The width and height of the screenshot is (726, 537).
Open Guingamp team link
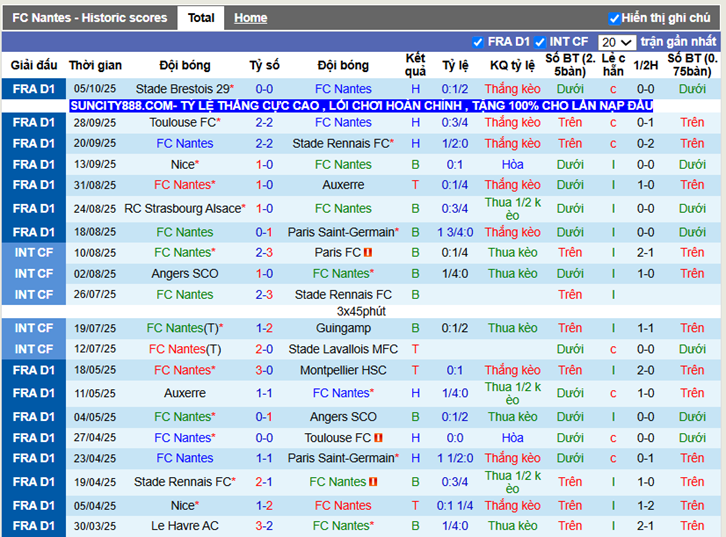click(343, 328)
